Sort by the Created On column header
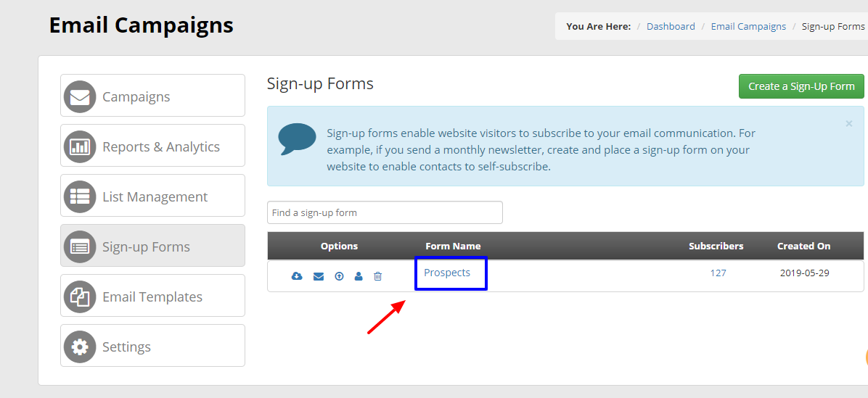This screenshot has height=398, width=868. [x=803, y=246]
